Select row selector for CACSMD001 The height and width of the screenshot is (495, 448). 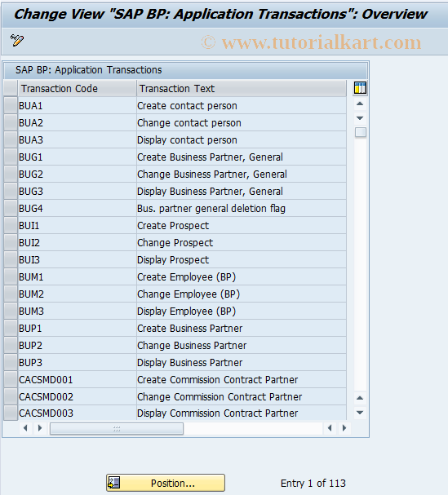(11, 379)
